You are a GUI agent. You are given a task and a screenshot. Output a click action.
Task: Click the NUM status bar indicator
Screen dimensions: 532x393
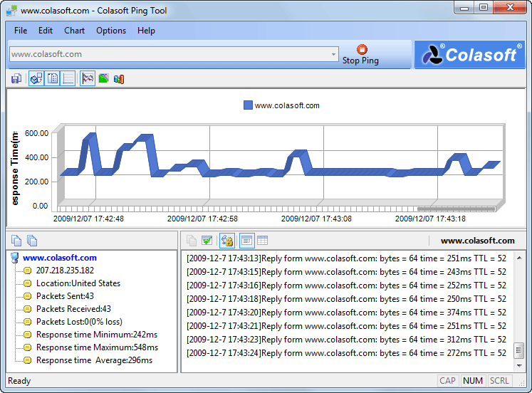tap(473, 381)
